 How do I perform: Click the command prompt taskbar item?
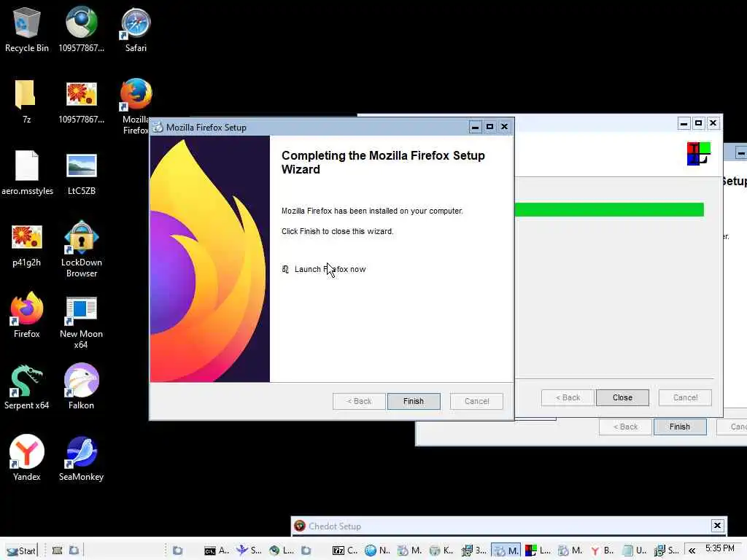pyautogui.click(x=217, y=551)
